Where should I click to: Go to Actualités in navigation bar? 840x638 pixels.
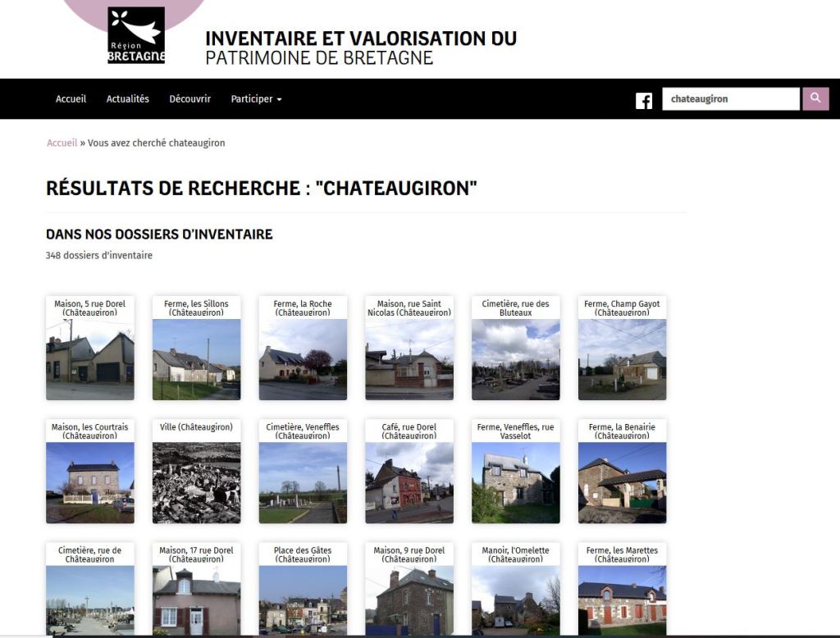[x=128, y=99]
